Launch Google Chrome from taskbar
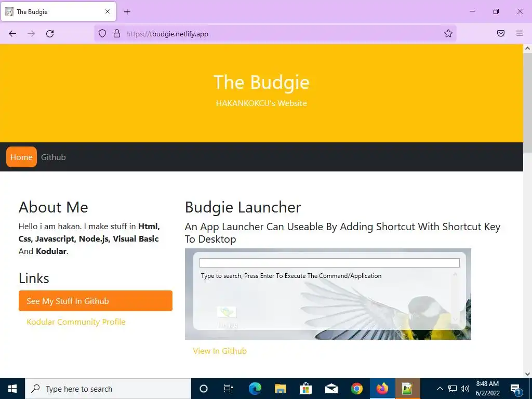Viewport: 532px width, 399px height. point(356,389)
